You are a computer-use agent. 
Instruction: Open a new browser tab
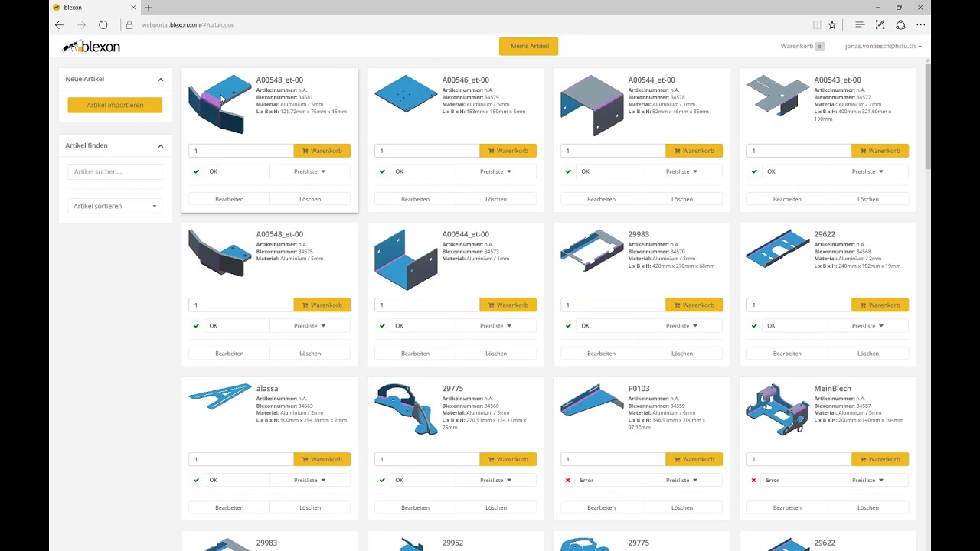149,8
